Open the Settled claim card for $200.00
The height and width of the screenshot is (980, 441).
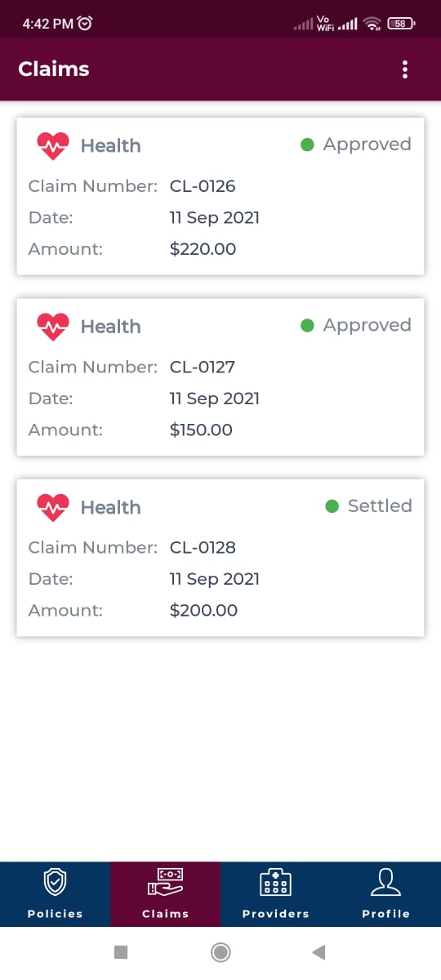pos(220,557)
